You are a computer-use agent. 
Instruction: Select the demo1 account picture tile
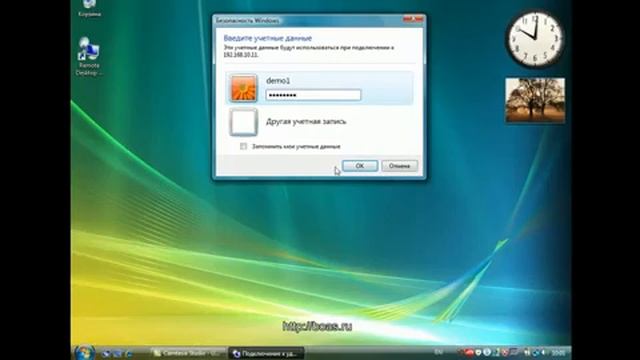tap(244, 88)
